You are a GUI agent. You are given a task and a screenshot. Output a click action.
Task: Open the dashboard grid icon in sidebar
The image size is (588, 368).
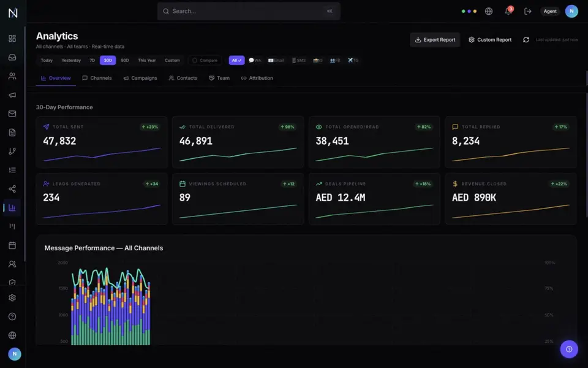pyautogui.click(x=12, y=38)
